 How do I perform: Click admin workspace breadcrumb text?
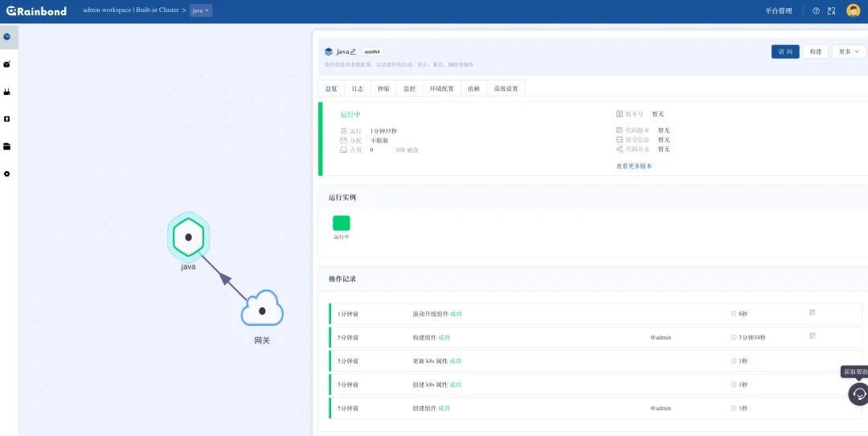(107, 10)
